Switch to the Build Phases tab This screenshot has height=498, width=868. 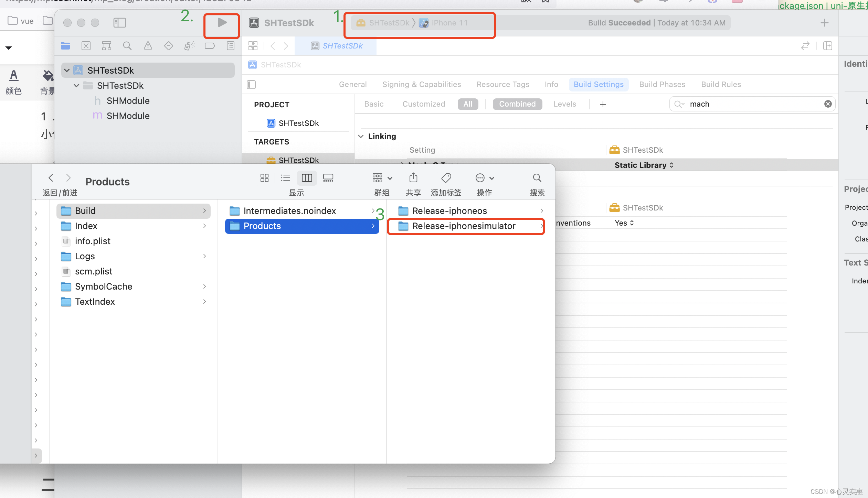click(662, 84)
